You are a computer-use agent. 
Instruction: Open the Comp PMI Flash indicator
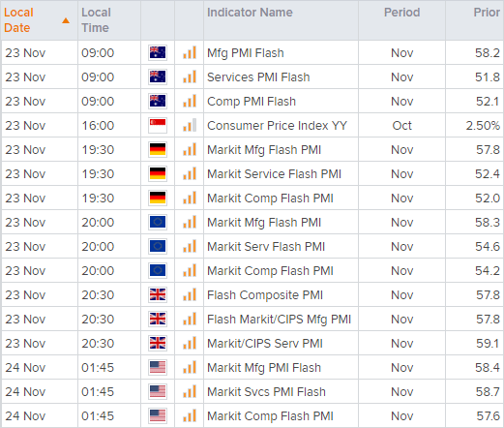(252, 101)
